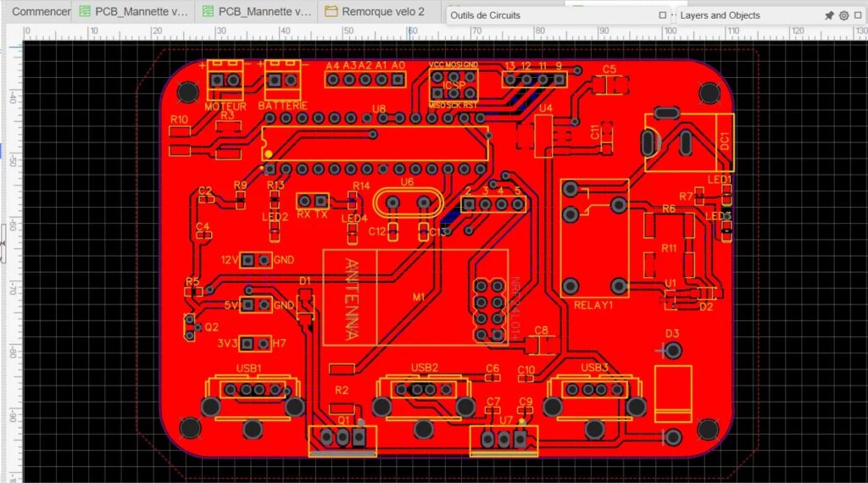Select the C5 capacitor label

[x=609, y=69]
